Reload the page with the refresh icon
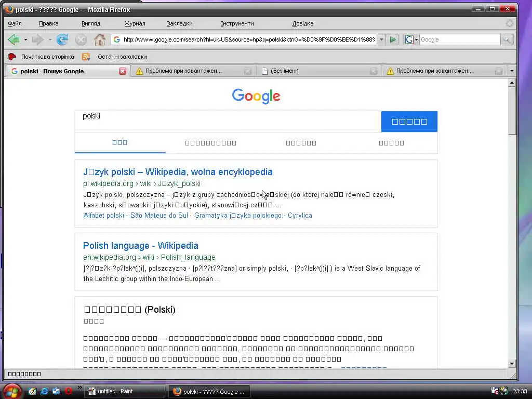Image resolution: width=532 pixels, height=399 pixels. (x=62, y=39)
